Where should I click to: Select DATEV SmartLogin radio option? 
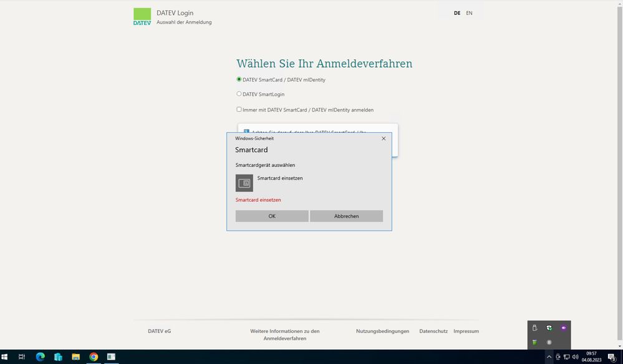239,94
